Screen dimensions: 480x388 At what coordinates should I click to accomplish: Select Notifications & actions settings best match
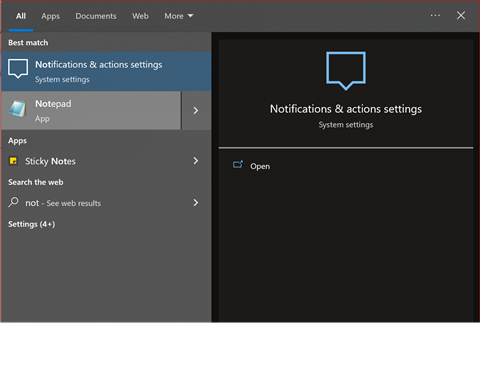click(x=106, y=71)
